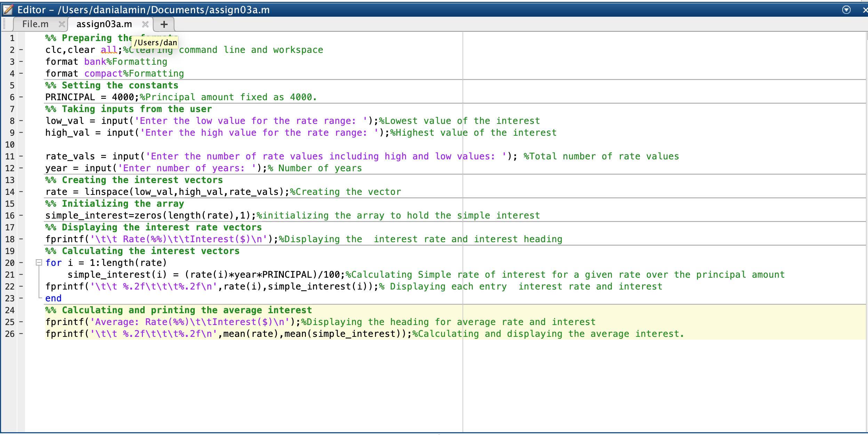This screenshot has width=868, height=435.
Task: Select the assign03a.m tab
Action: [x=104, y=24]
